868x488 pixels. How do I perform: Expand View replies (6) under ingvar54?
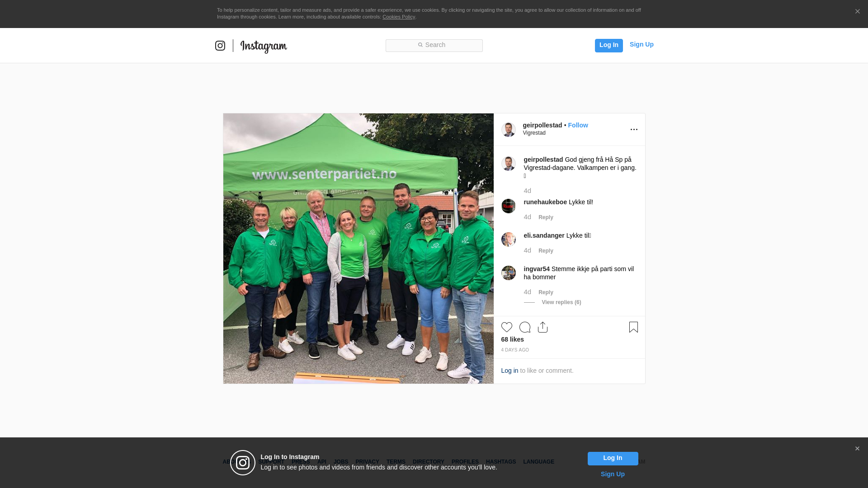pos(561,302)
